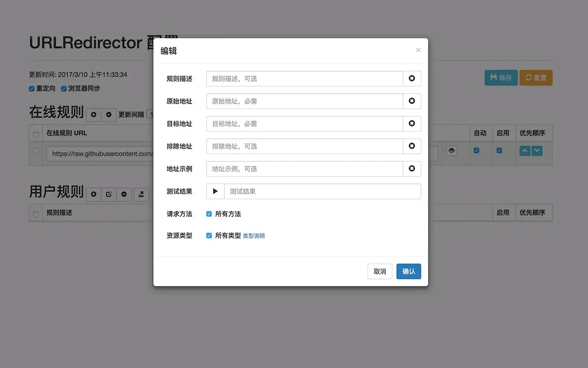
Task: Disable the 浏览器同步 option
Action: 64,88
